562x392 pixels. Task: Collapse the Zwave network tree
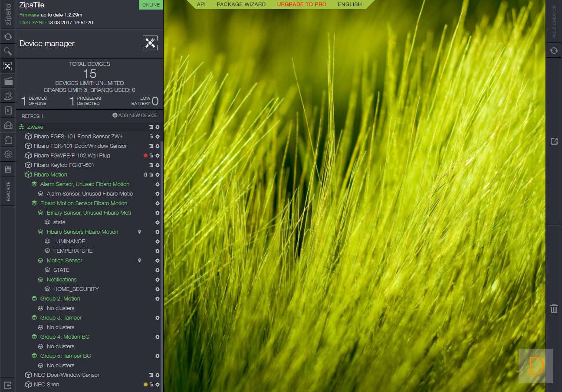pyautogui.click(x=21, y=127)
